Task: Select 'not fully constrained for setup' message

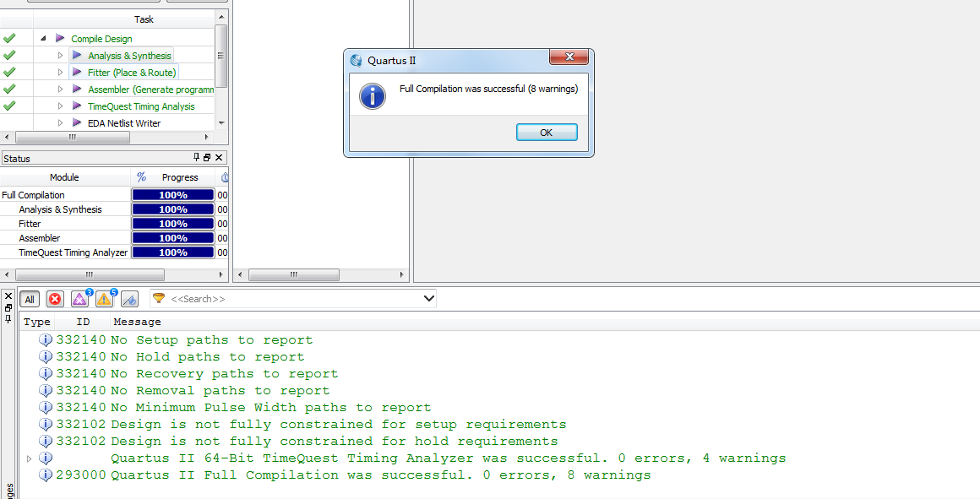Action: (x=338, y=425)
